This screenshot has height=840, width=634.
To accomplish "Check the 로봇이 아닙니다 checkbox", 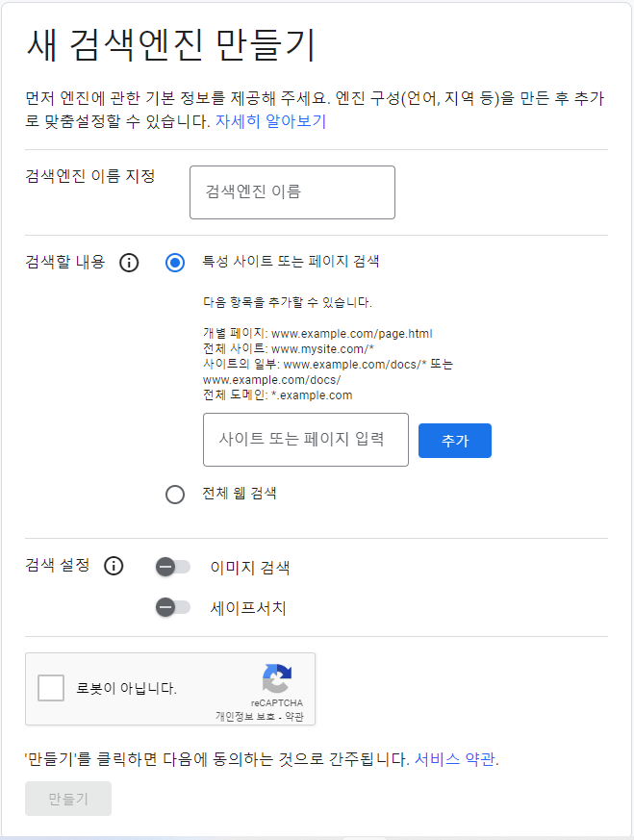I will tap(51, 688).
